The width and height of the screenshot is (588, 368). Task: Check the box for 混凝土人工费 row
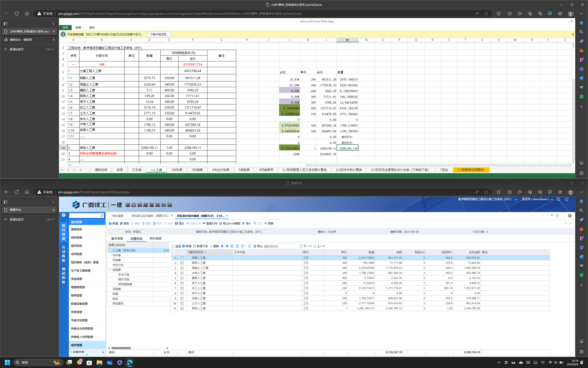(182, 268)
